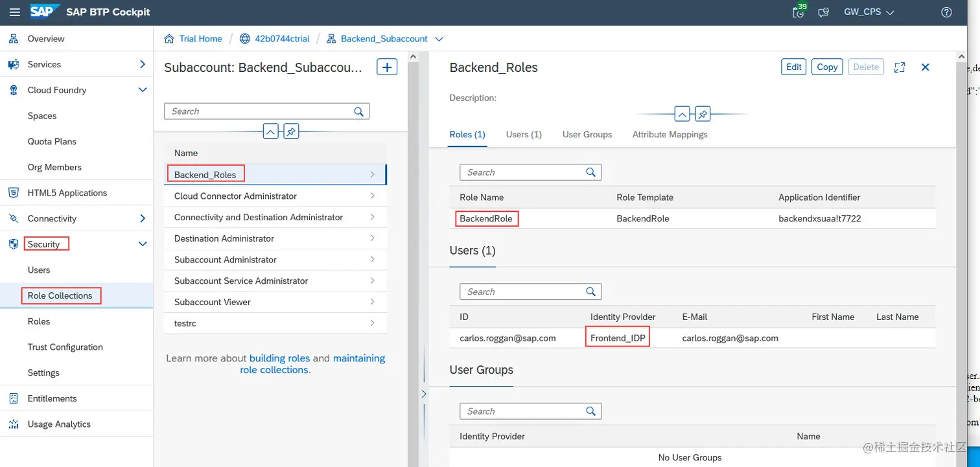Collapse the role collections list header
Screen dimensions: 980x467
click(x=271, y=131)
